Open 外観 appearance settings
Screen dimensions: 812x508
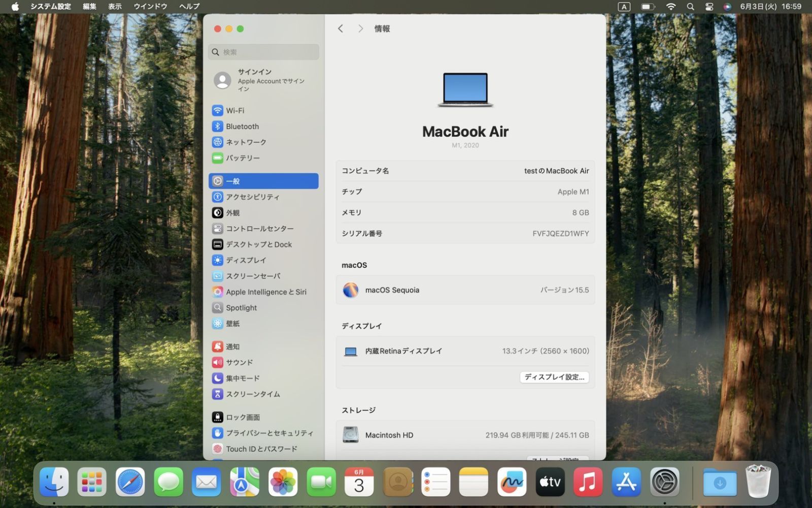[x=263, y=212]
